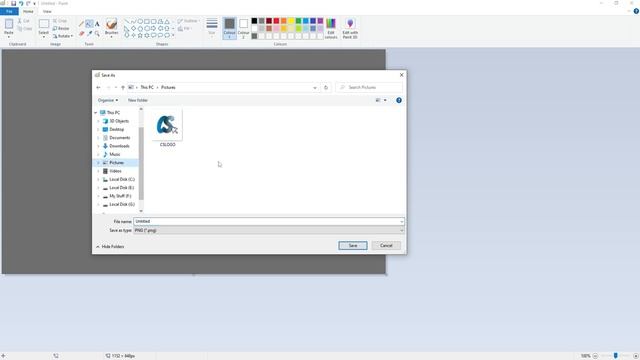Click the Back arrow in Save As dialog

pyautogui.click(x=98, y=87)
